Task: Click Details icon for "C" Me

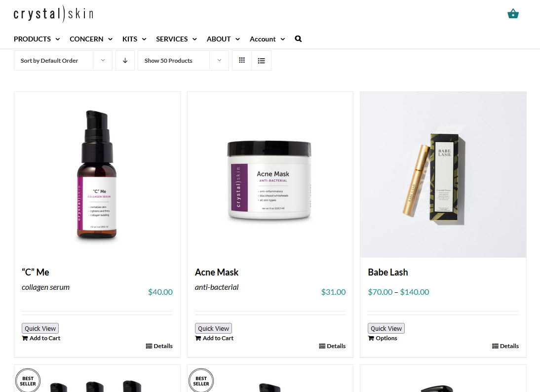Action: pos(149,346)
